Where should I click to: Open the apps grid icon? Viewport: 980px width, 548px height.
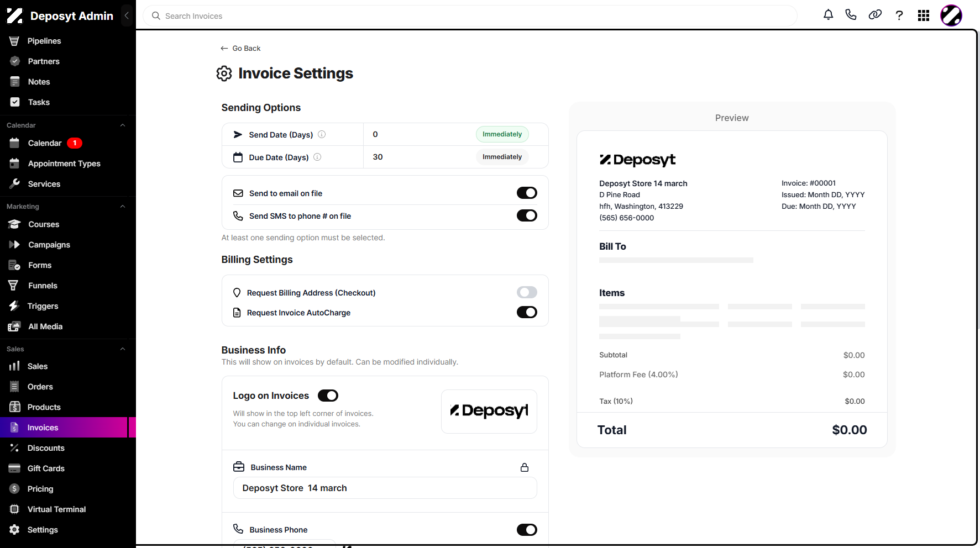point(924,15)
